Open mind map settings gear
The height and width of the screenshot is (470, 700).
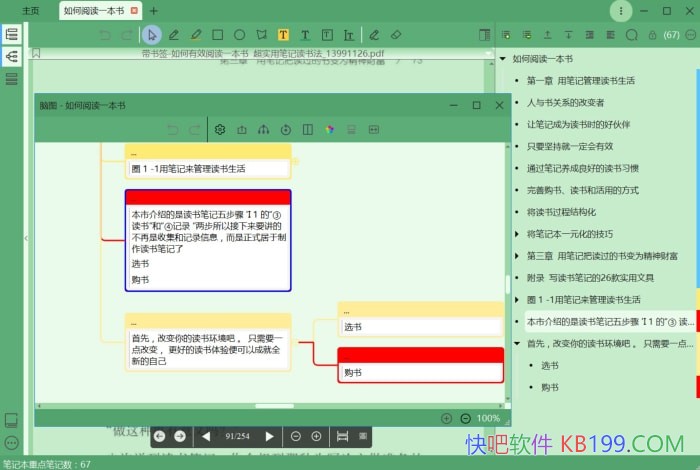click(x=220, y=129)
